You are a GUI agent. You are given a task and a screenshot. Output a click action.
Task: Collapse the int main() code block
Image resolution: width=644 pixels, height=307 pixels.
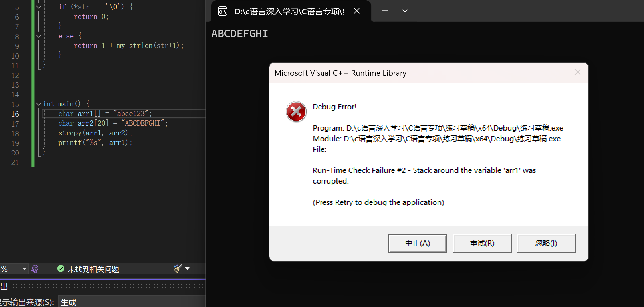pyautogui.click(x=39, y=104)
